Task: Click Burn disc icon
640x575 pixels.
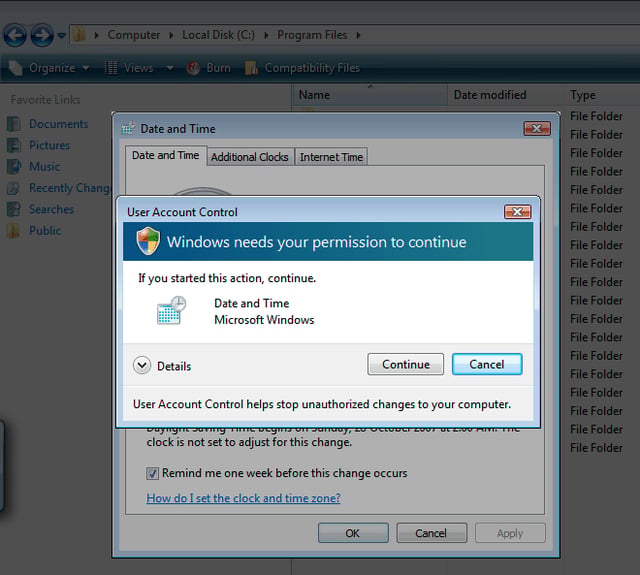Action: 193,68
